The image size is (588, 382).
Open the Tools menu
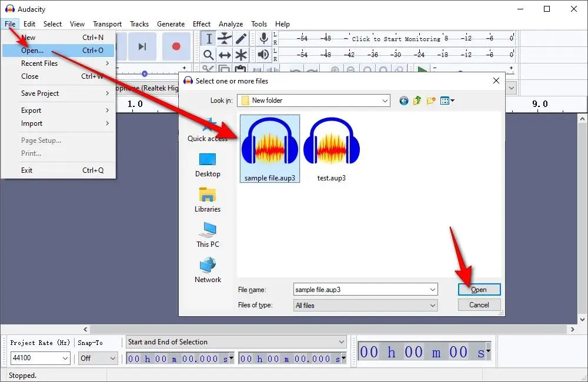[259, 24]
